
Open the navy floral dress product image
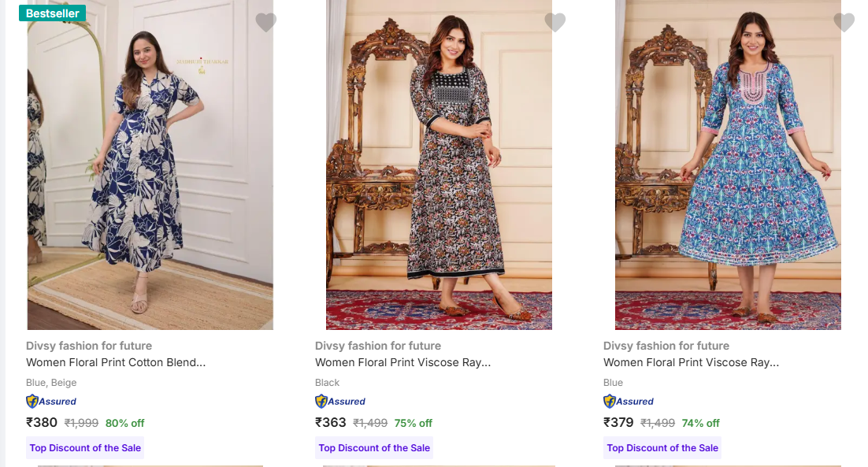coord(150,173)
